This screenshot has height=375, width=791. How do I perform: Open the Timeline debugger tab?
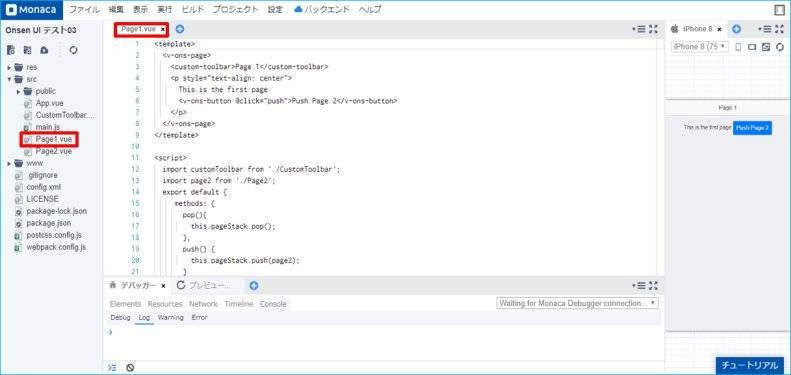(239, 304)
